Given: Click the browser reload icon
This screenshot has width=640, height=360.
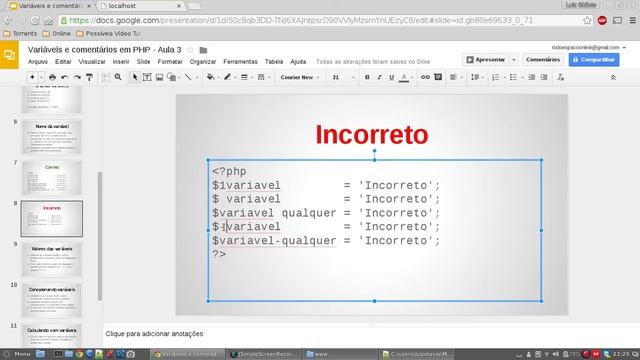Looking at the screenshot, I should (x=35, y=20).
